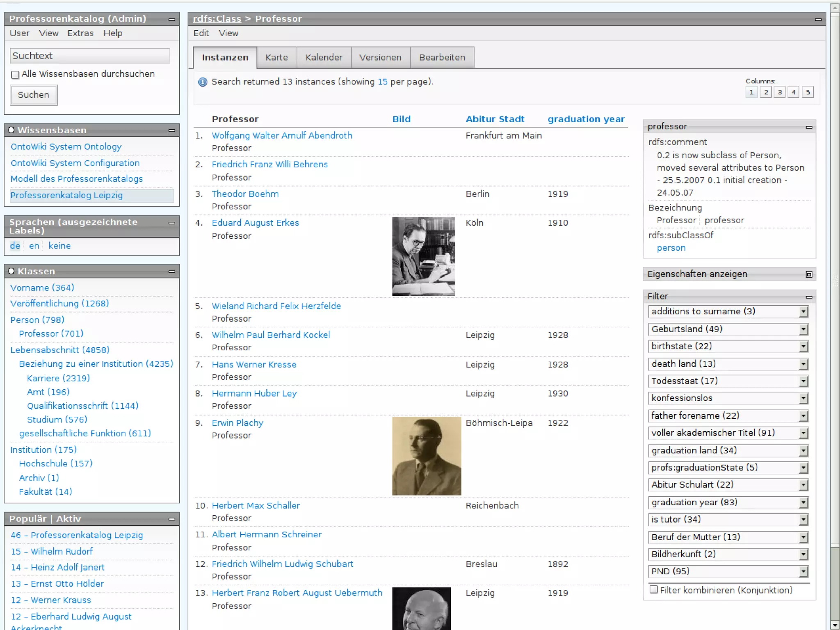Open the User menu
This screenshot has width=840, height=630.
[20, 33]
